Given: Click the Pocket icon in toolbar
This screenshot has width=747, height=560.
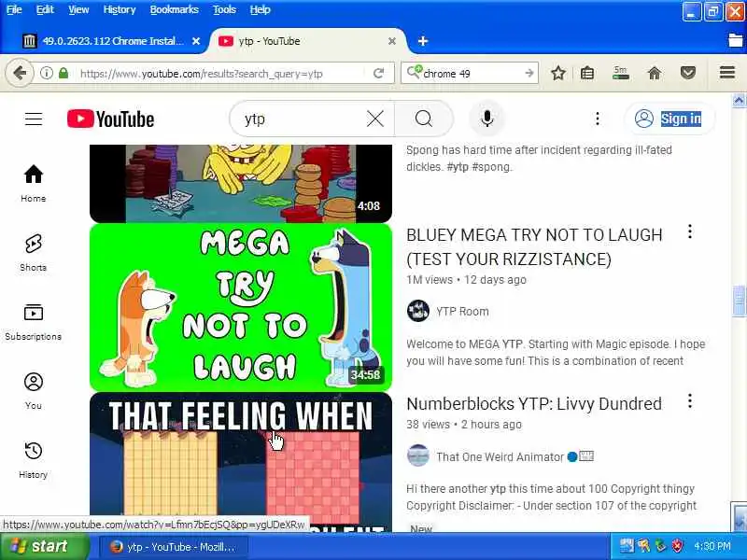Looking at the screenshot, I should point(688,74).
